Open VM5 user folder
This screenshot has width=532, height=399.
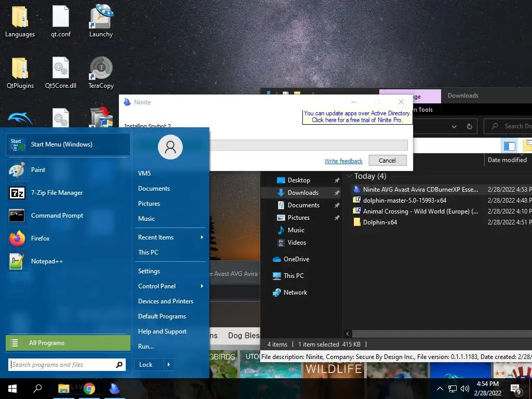click(x=144, y=173)
